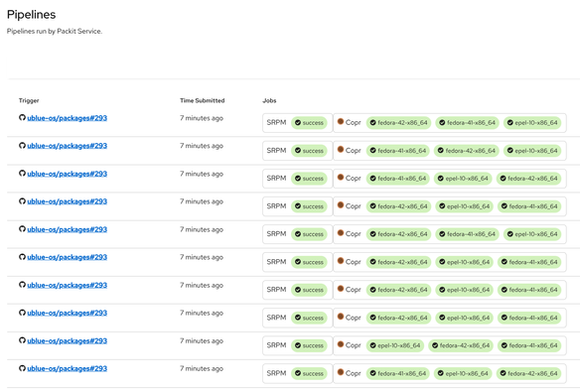
Task: Open second row's fedora-41-x86_64 build badge
Action: click(x=398, y=151)
